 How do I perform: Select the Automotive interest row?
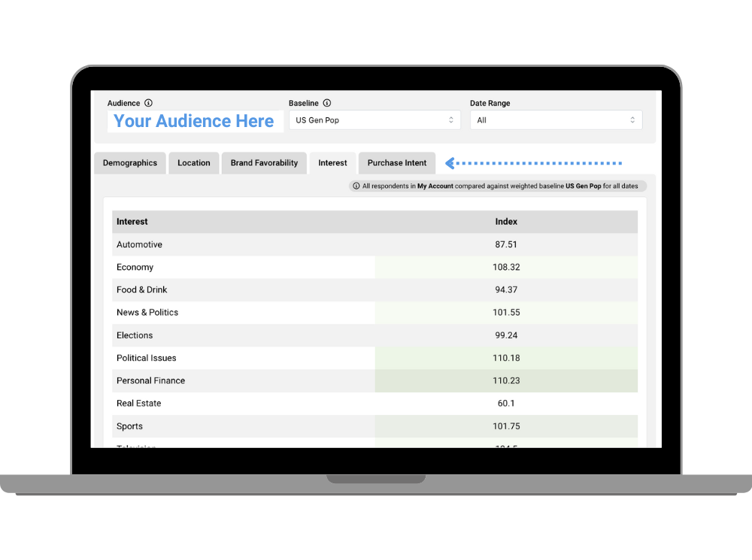pyautogui.click(x=301, y=244)
